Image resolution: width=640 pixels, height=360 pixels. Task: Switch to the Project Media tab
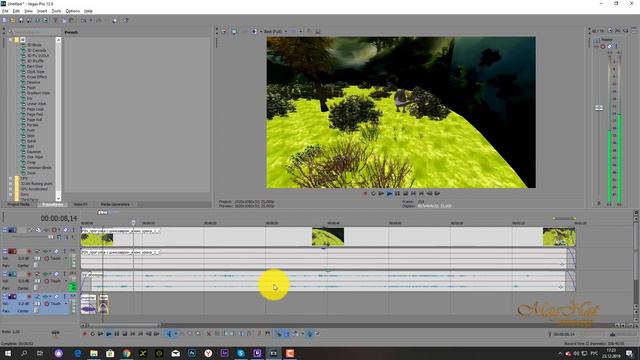tap(18, 204)
